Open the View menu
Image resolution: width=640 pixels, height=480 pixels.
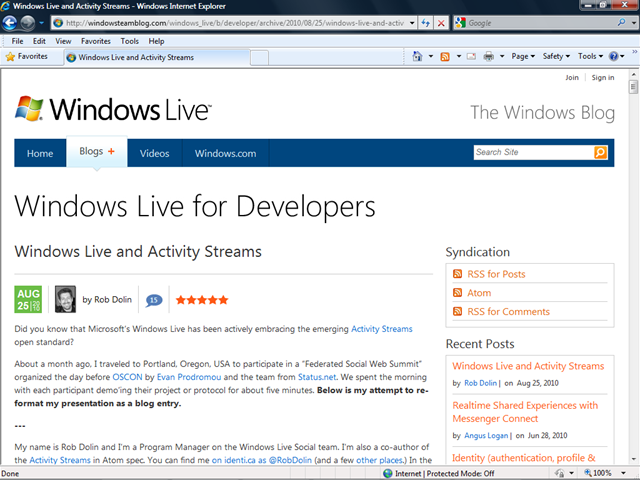point(63,41)
